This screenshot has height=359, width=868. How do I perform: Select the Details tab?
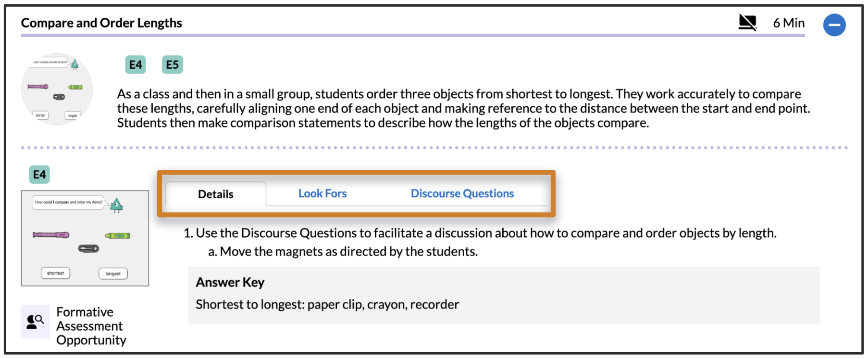pos(216,194)
